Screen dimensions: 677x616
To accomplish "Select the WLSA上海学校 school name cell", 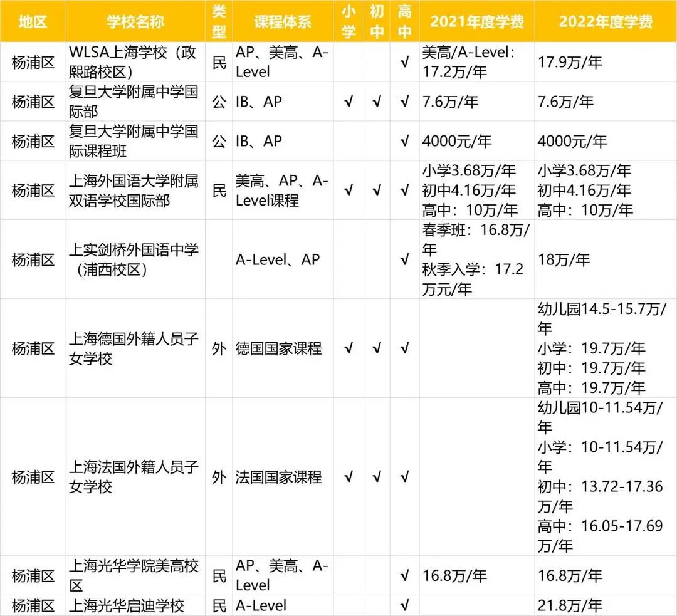I will pos(135,62).
